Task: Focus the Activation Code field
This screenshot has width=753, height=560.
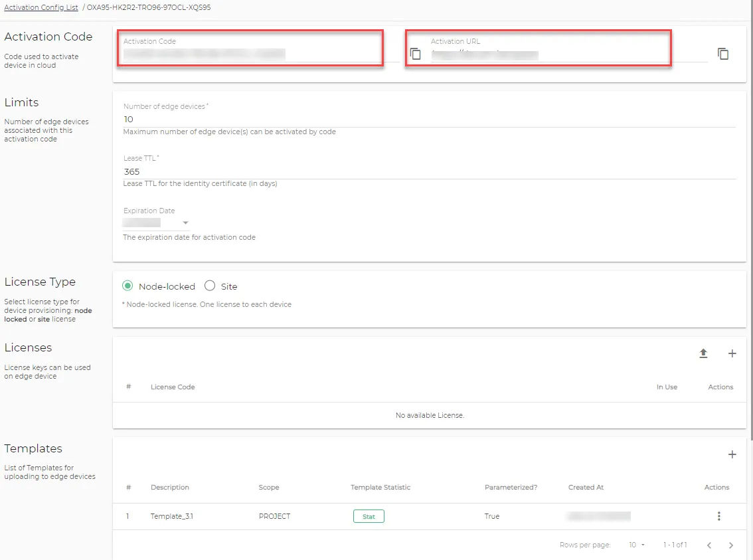Action: click(x=261, y=54)
